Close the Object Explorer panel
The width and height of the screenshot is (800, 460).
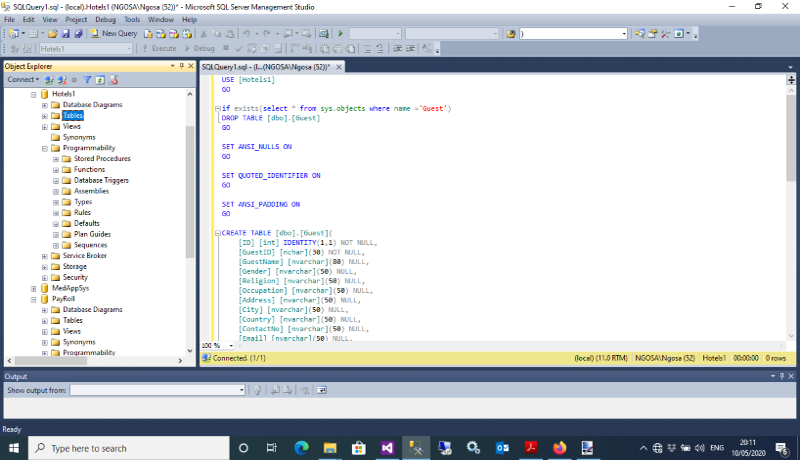point(191,66)
